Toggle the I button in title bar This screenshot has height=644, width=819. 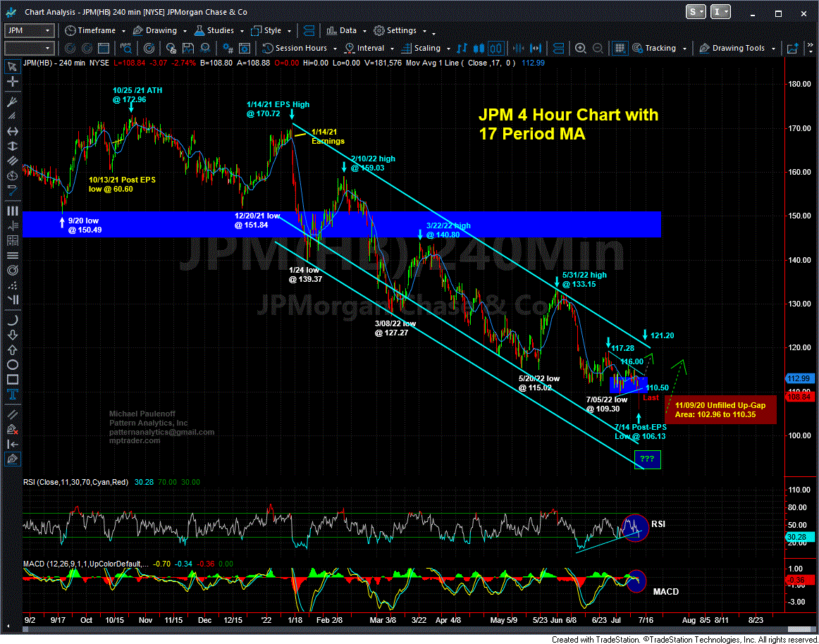(x=720, y=12)
